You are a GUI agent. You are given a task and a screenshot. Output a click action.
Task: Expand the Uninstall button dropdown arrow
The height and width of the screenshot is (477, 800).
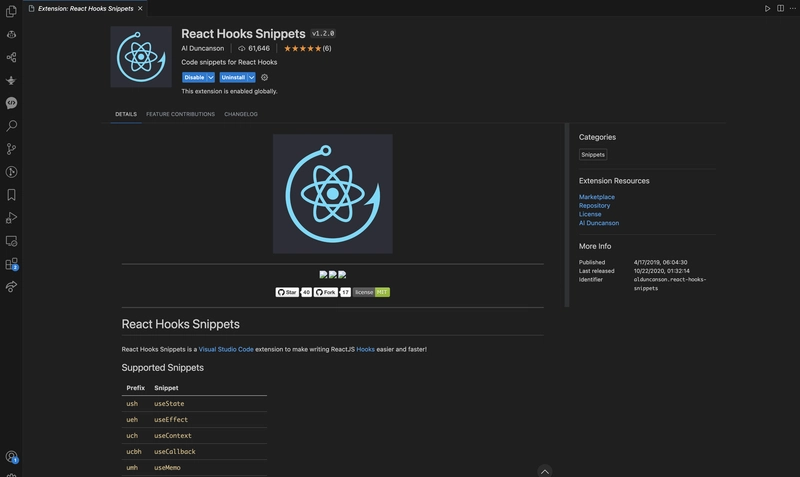tap(252, 78)
